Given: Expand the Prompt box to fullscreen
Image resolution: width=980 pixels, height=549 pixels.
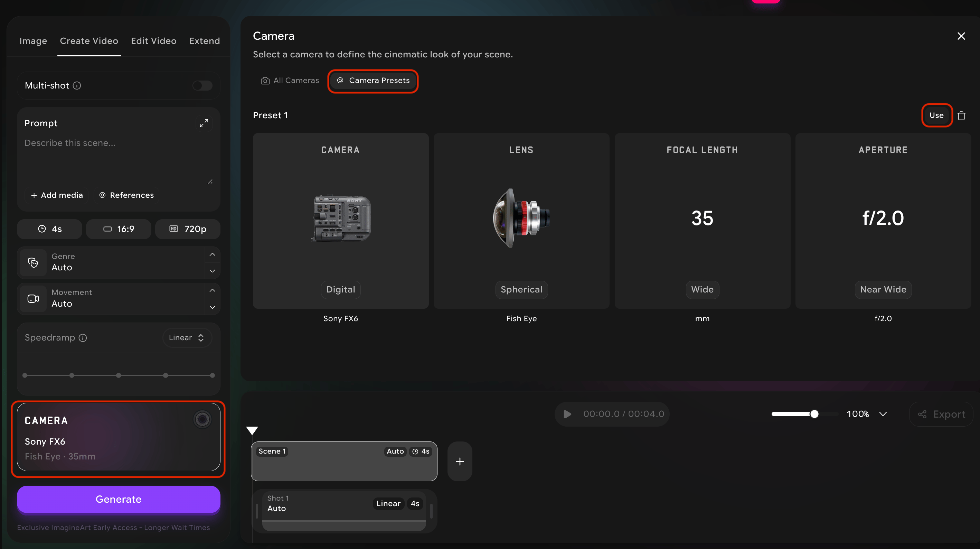Looking at the screenshot, I should tap(204, 123).
